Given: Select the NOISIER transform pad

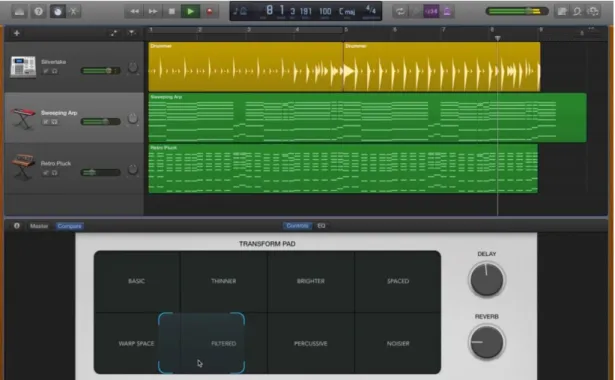Looking at the screenshot, I should (398, 344).
